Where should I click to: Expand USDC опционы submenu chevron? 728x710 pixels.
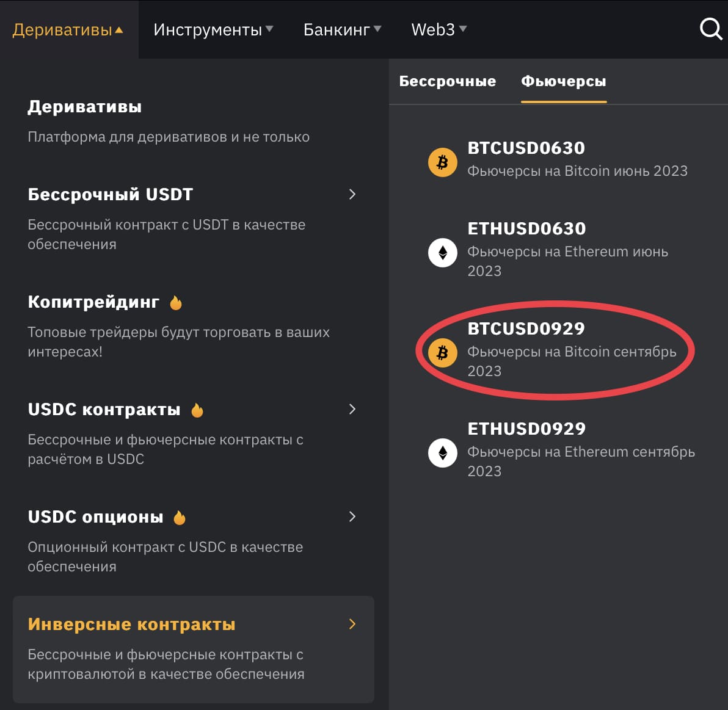tap(352, 516)
